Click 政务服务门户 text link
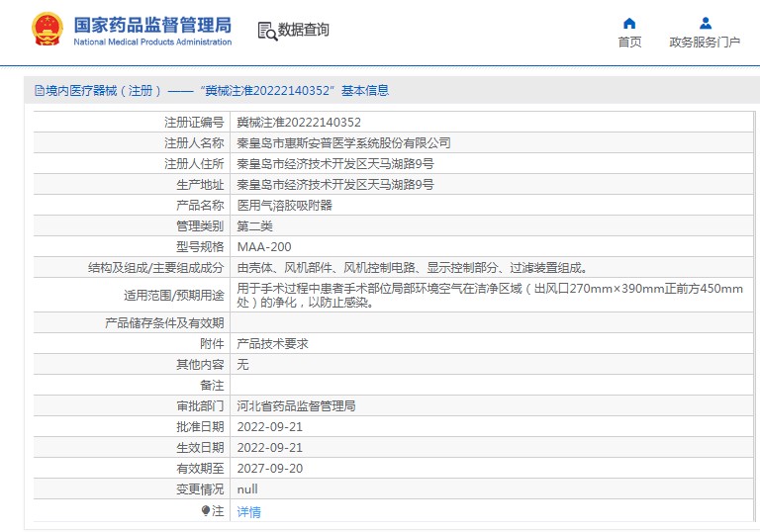760x532 pixels. [x=705, y=43]
